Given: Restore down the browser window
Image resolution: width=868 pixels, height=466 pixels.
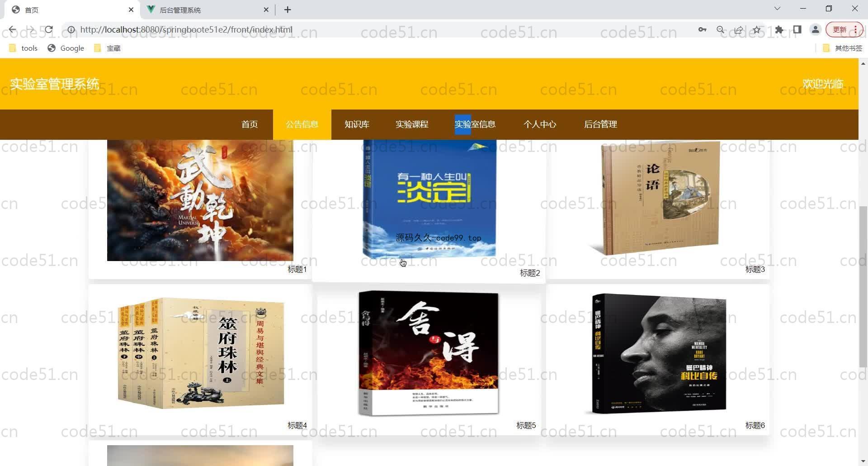Looking at the screenshot, I should tap(829, 9).
